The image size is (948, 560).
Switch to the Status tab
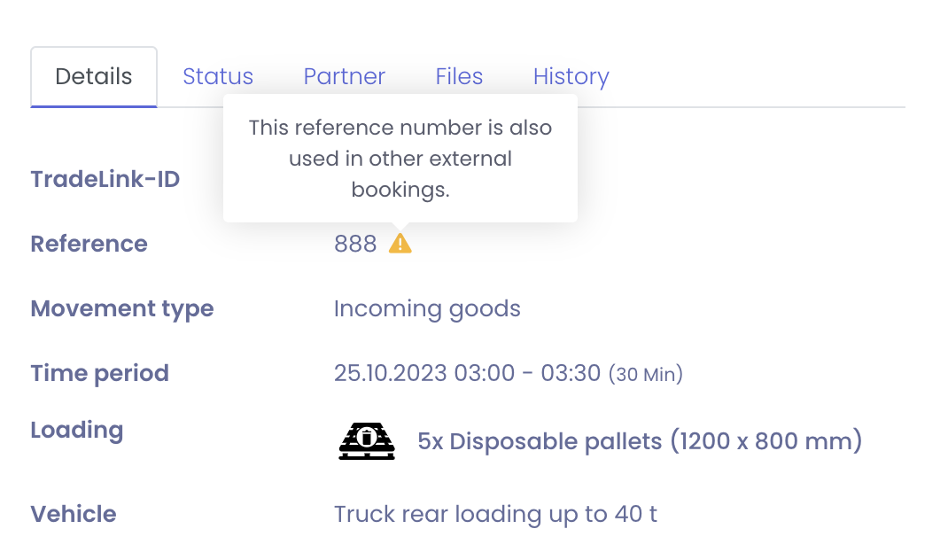218,77
